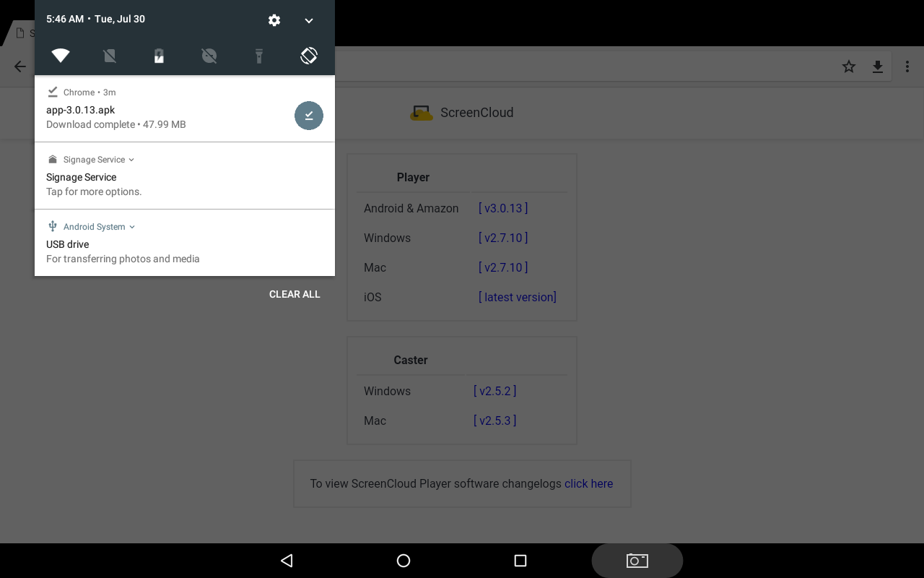
Task: Click 'Android & Amazon' row label
Action: tap(411, 208)
